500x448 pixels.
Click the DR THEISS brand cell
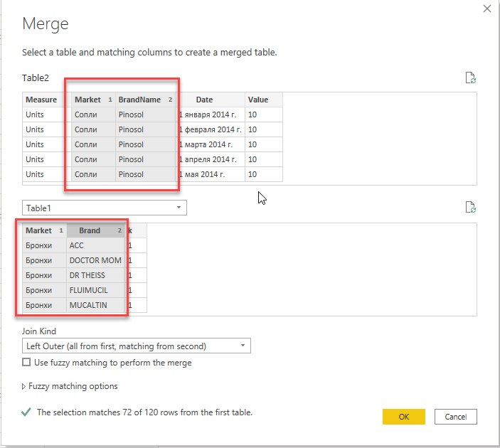pos(96,275)
